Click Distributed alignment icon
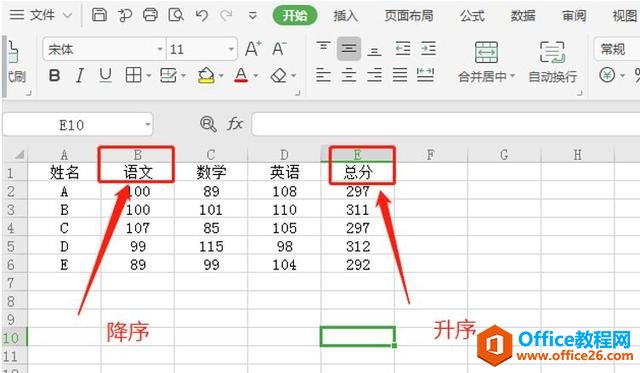 pyautogui.click(x=425, y=75)
